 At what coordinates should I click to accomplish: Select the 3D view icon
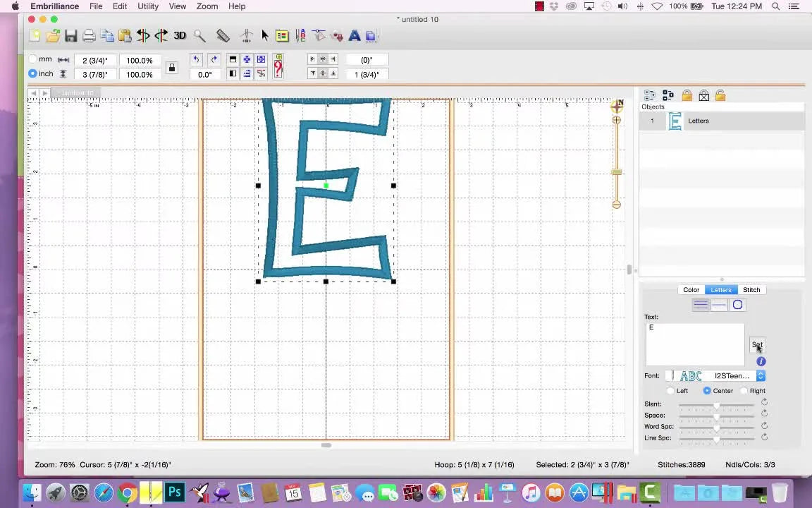point(178,35)
